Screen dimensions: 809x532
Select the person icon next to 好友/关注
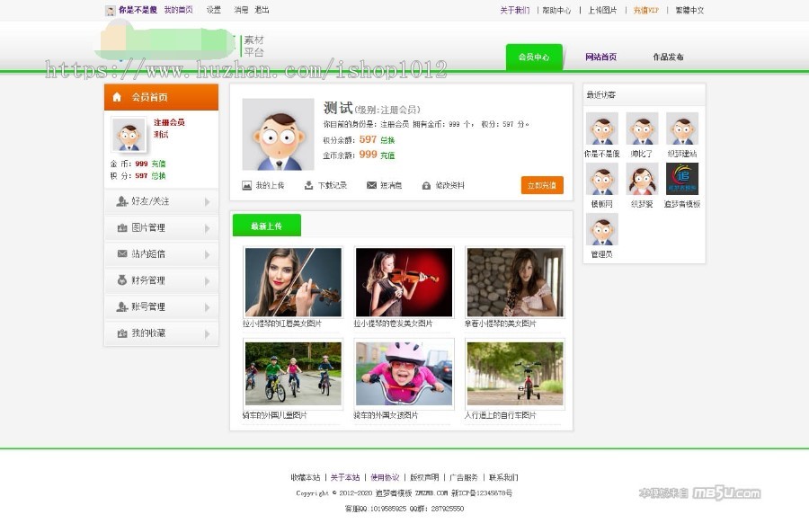(x=122, y=201)
